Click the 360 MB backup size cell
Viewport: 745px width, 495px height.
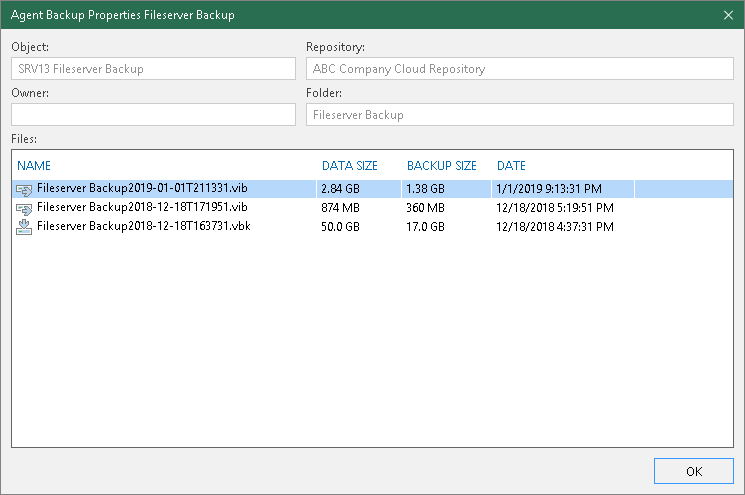click(425, 208)
